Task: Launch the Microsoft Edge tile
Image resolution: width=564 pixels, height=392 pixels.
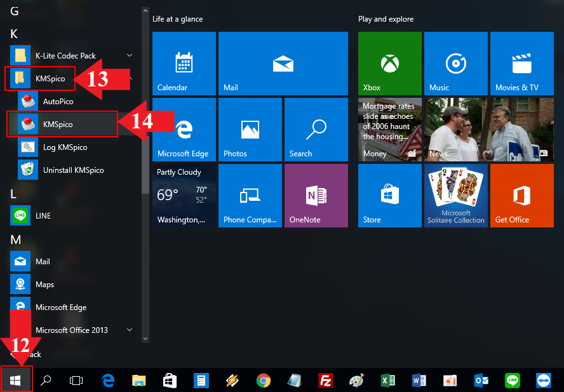Action: pos(184,130)
